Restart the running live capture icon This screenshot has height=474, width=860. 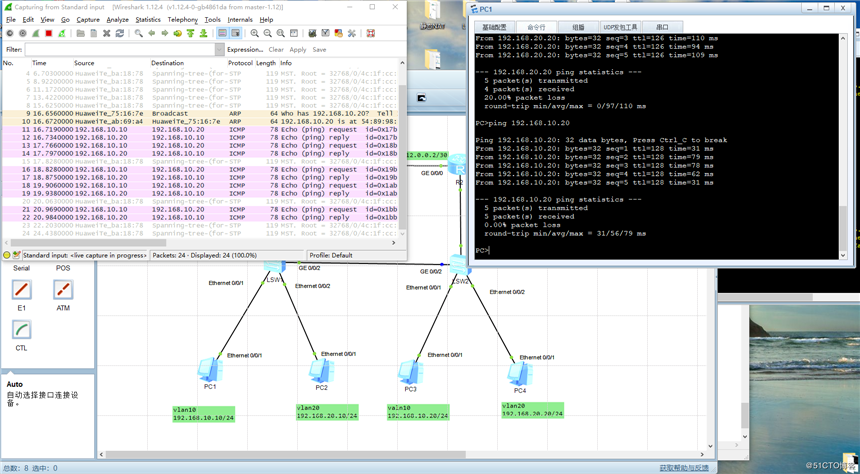62,33
